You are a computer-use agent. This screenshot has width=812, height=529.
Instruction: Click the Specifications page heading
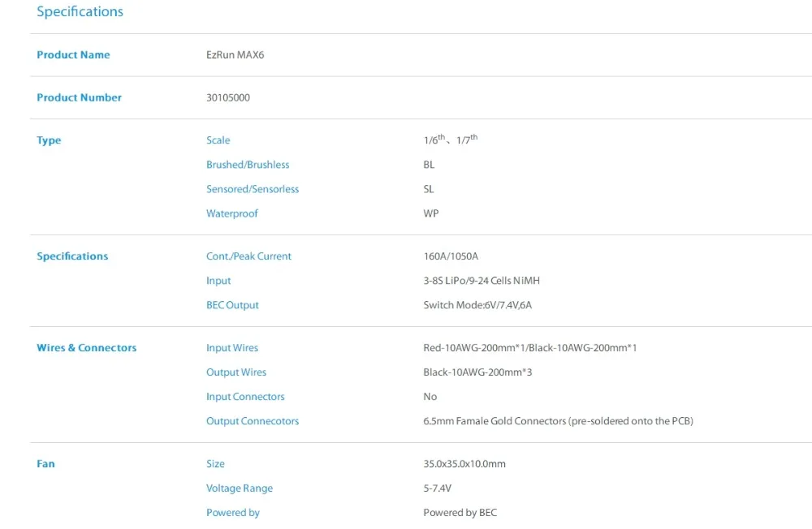point(80,12)
